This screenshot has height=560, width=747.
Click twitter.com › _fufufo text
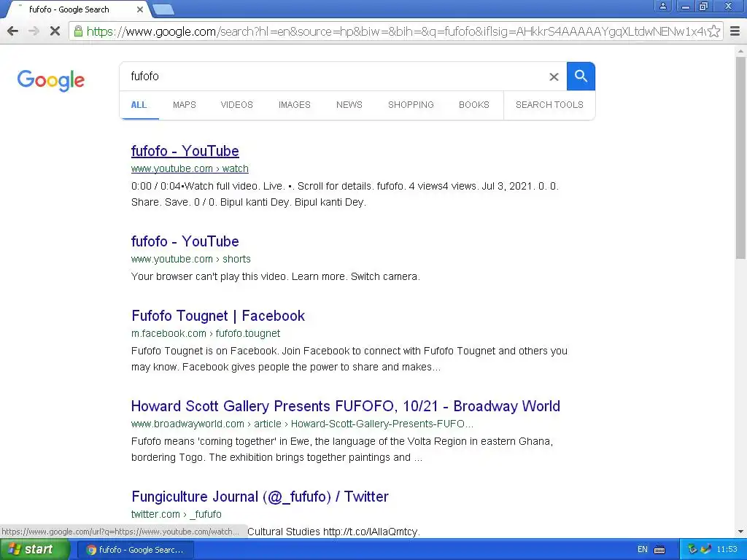coord(177,514)
